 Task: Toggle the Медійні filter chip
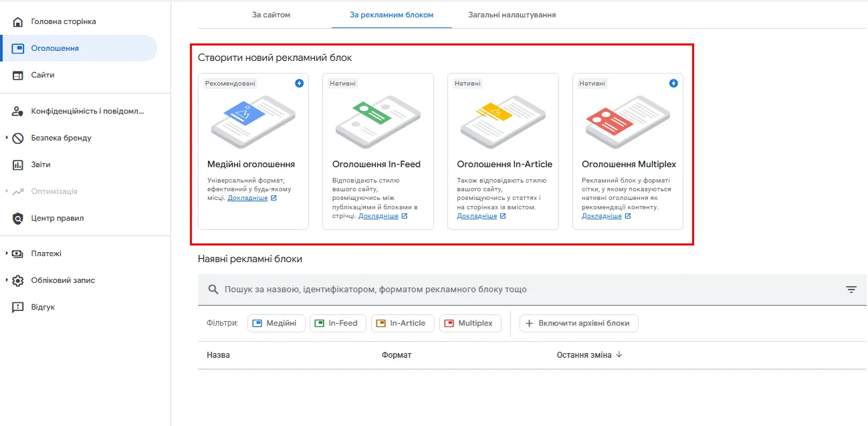[276, 324]
